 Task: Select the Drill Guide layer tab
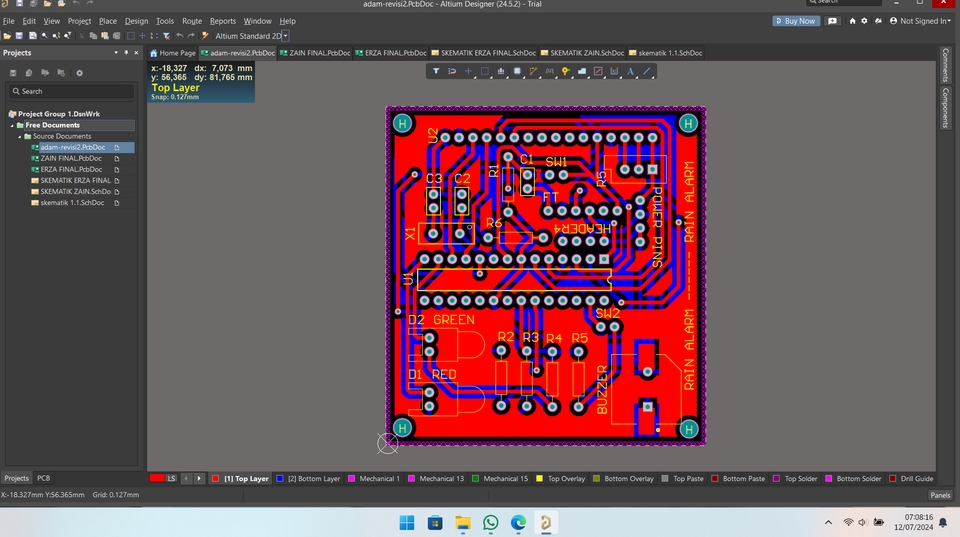tap(911, 478)
